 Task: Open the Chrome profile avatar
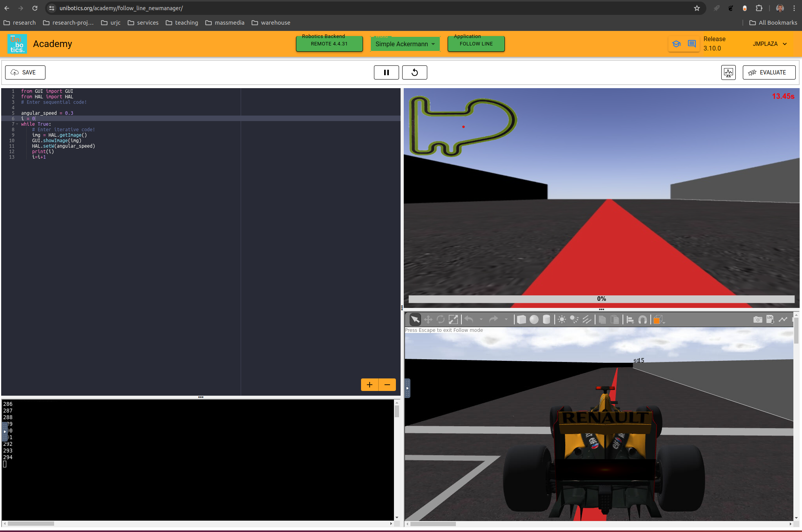(x=780, y=8)
